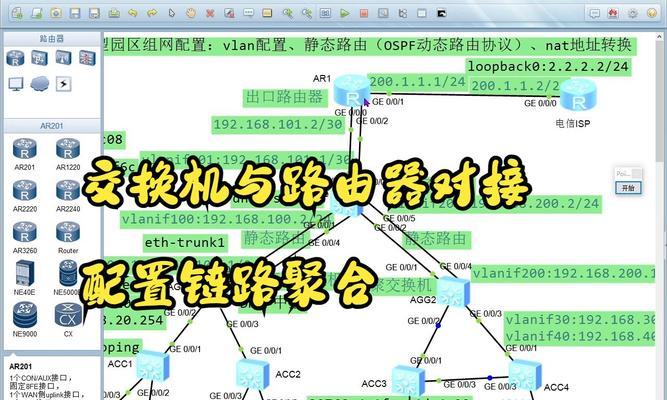This screenshot has height=400, width=667.
Task: Create a new topology from the toolbar
Action: [x=17, y=13]
